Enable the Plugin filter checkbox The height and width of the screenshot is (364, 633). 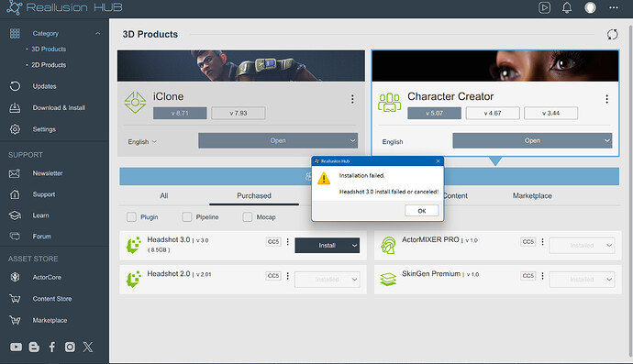tap(131, 216)
